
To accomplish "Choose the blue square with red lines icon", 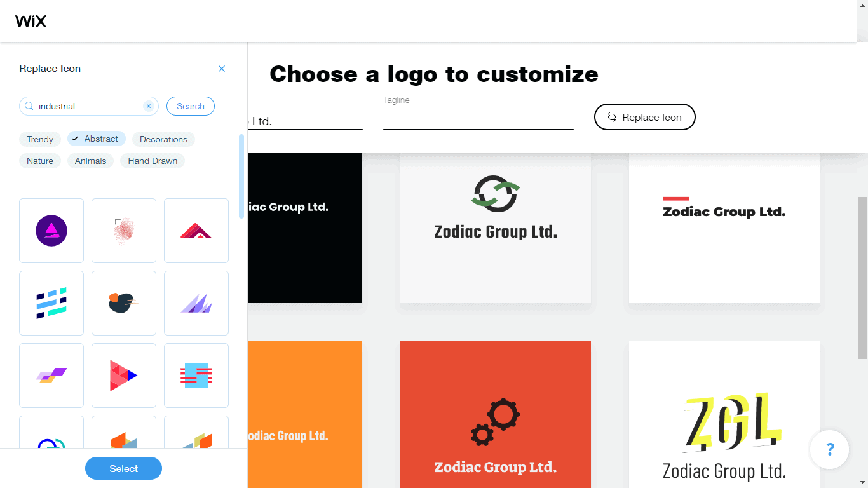I will (x=196, y=376).
